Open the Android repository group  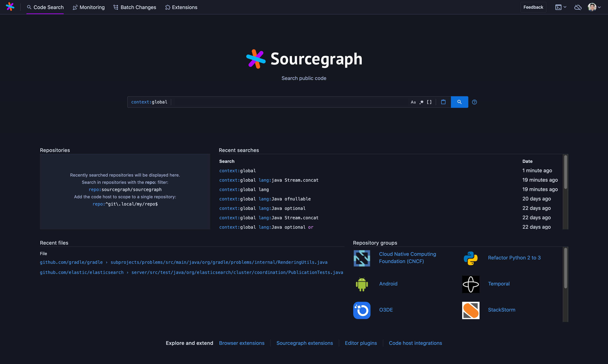coord(388,284)
